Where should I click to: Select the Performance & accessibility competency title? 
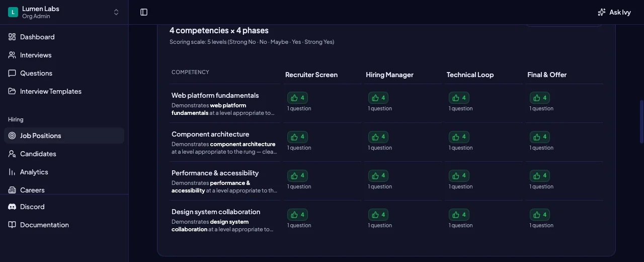215,173
